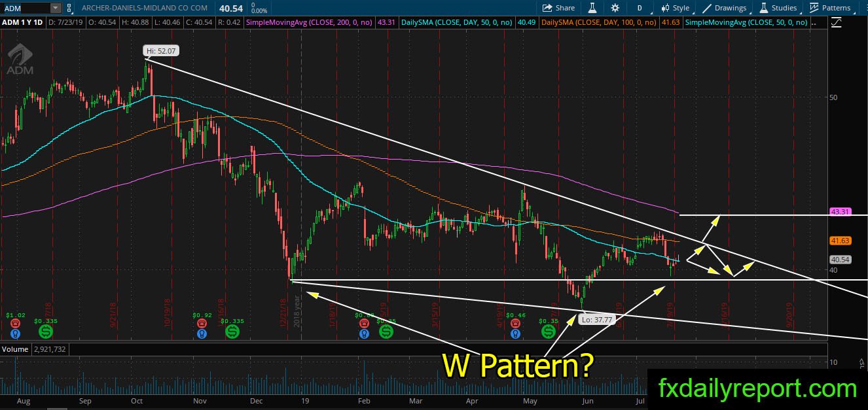Viewport: 868px width, 410px height.
Task: Click the chart-mode icon below Patterns
Action: [x=836, y=23]
